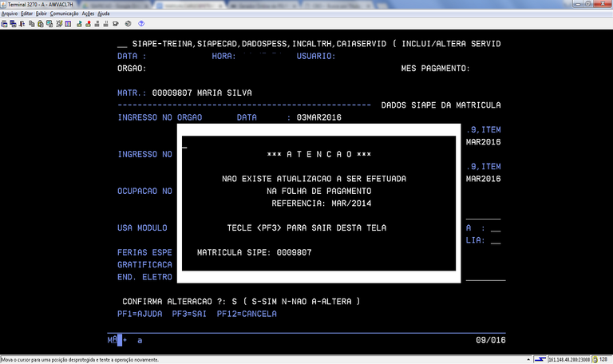This screenshot has width=613, height=364.
Task: Click the paste clipboard icon in toolbar
Action: [x=40, y=24]
